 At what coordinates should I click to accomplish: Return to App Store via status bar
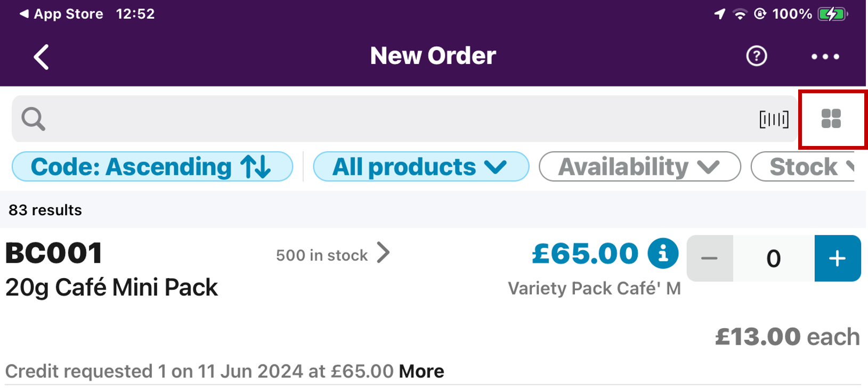tap(61, 14)
